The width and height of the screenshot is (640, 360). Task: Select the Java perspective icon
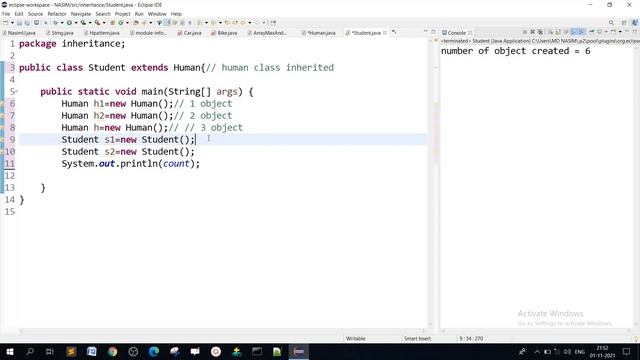tap(635, 22)
